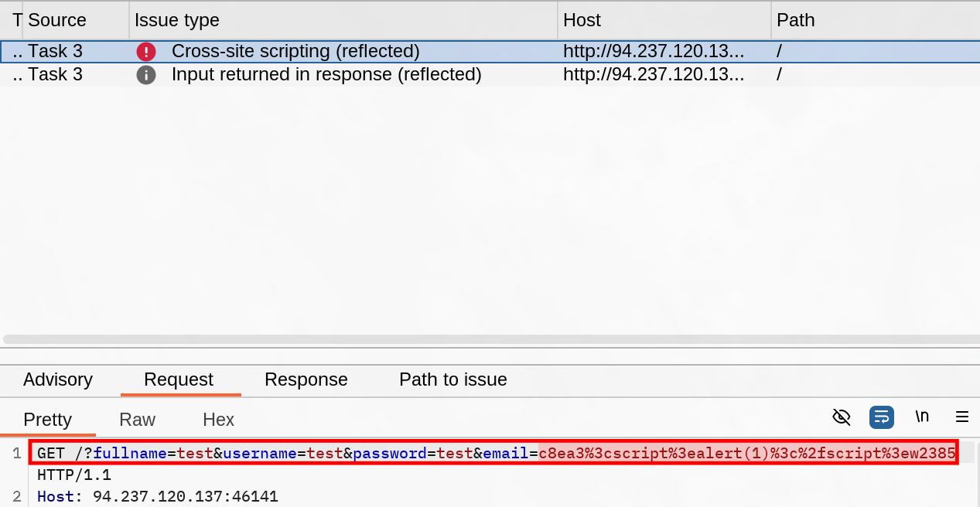Image resolution: width=980 pixels, height=507 pixels.
Task: Toggle hidden characters eye icon
Action: point(841,417)
